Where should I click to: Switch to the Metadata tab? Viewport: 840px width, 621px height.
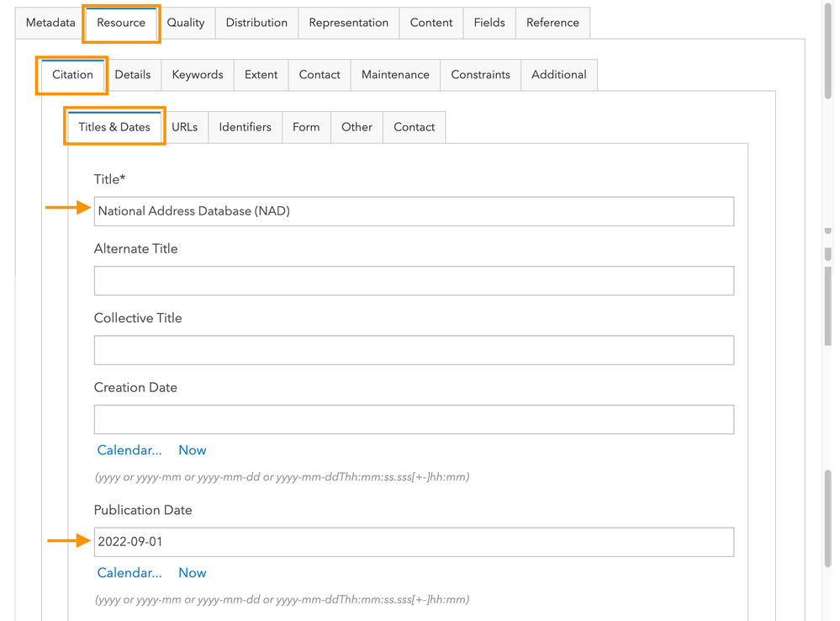[50, 23]
